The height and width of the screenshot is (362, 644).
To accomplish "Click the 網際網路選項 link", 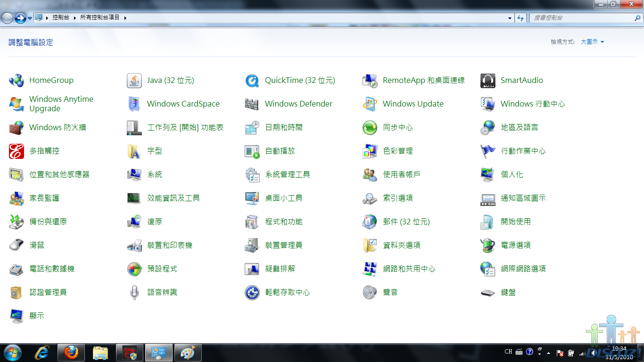I will coord(523,269).
